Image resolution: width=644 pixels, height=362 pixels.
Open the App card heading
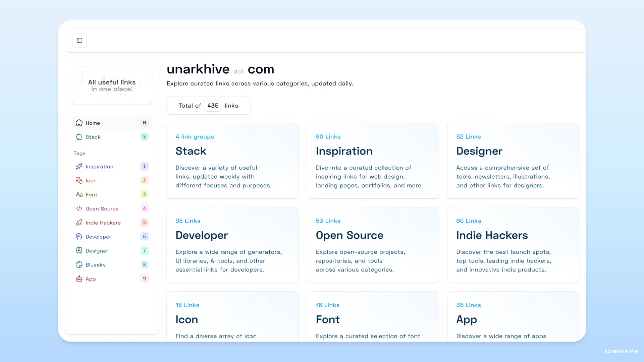coord(467,320)
